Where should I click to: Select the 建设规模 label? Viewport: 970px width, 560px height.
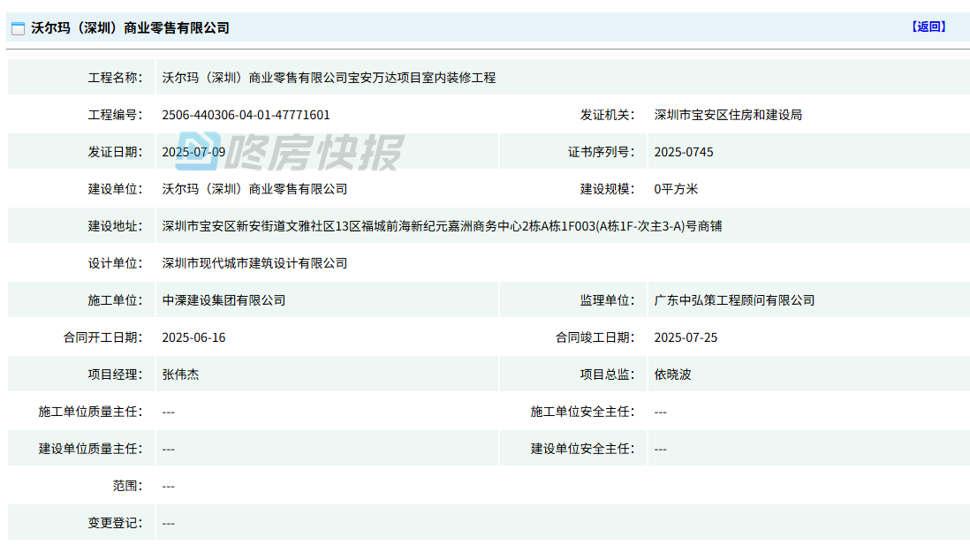[x=607, y=189]
